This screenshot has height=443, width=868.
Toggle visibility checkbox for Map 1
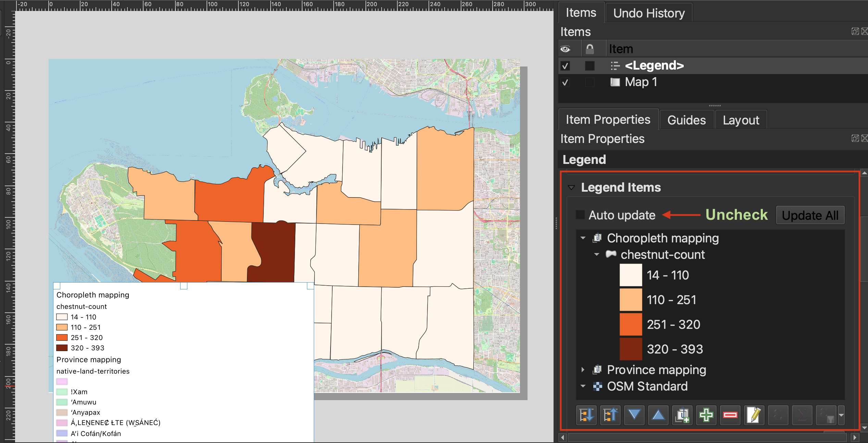click(565, 82)
